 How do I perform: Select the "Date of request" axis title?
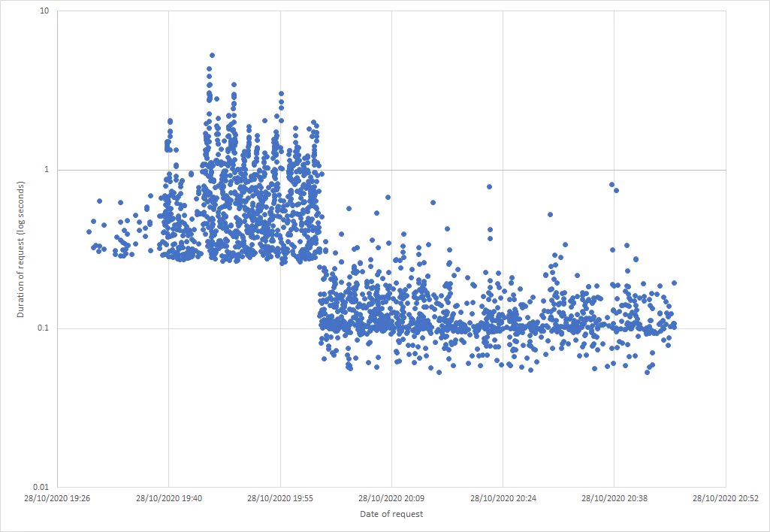pos(391,514)
